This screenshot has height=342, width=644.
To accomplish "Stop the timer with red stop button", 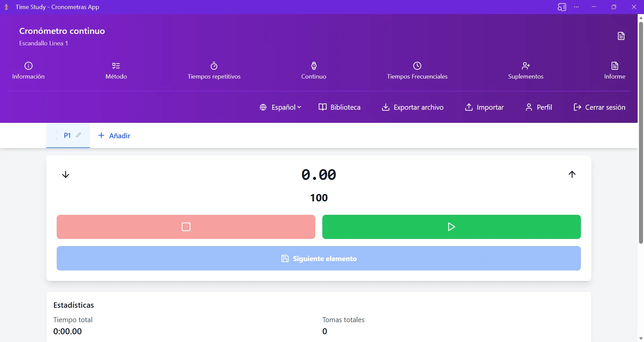I will [186, 227].
